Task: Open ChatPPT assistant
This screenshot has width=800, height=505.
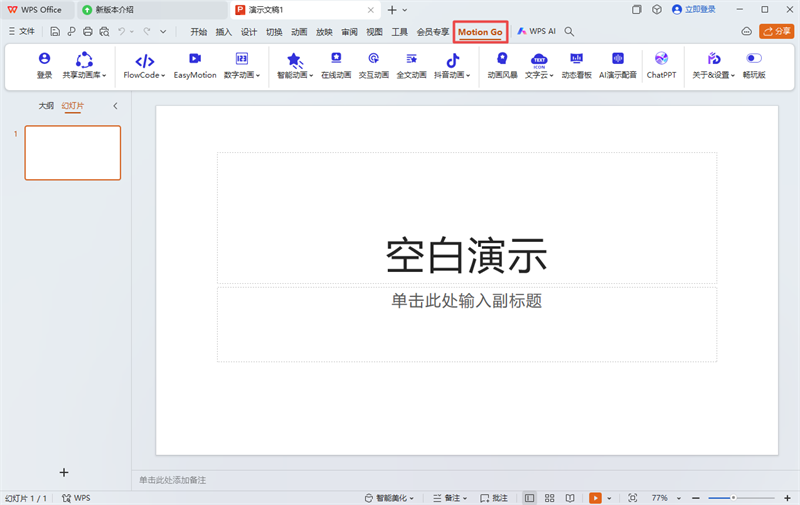Action: pos(661,66)
